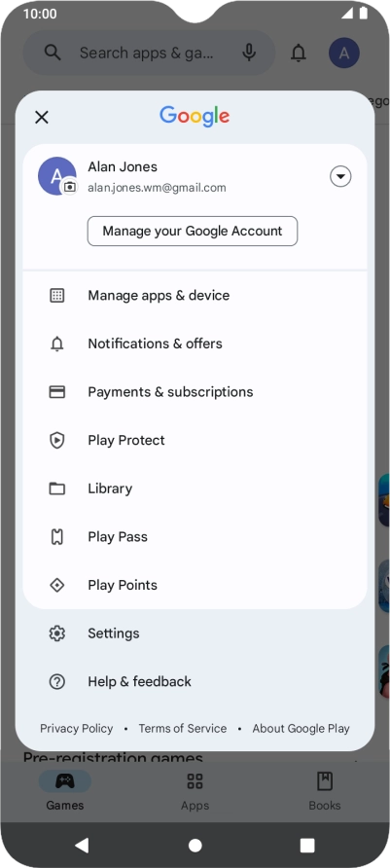Expand the account switcher dropdown arrow
Image resolution: width=390 pixels, height=868 pixels.
pos(340,176)
